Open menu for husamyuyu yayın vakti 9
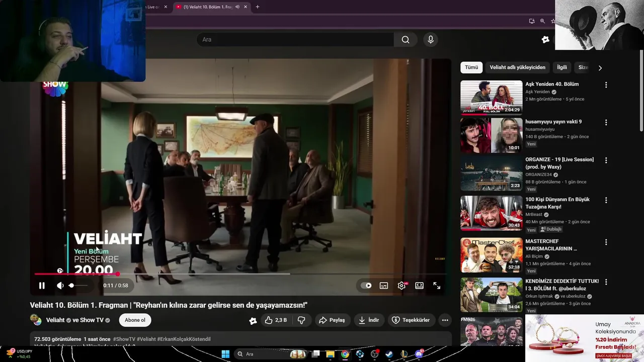This screenshot has height=362, width=644. coord(606,123)
